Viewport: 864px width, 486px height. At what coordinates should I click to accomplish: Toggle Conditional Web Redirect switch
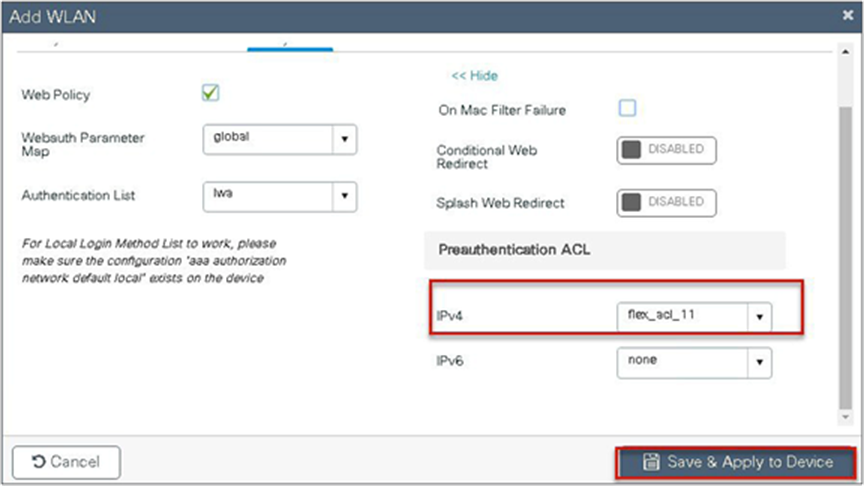(x=667, y=150)
